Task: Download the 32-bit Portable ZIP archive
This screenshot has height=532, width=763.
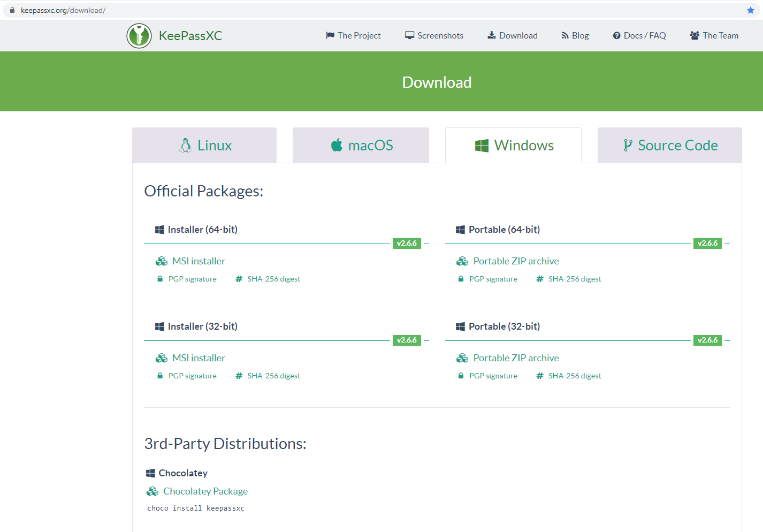Action: click(516, 358)
